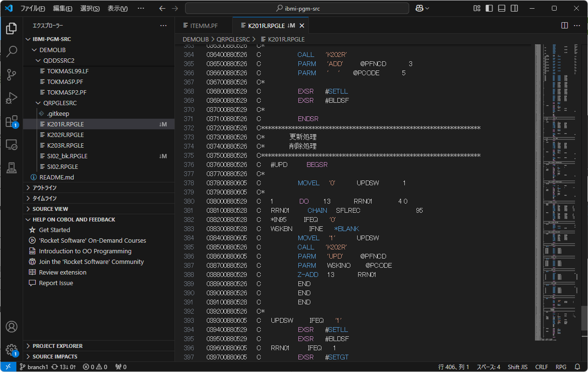Open Explorer views and more actions ellipsis
The width and height of the screenshot is (588, 372).
(163, 26)
